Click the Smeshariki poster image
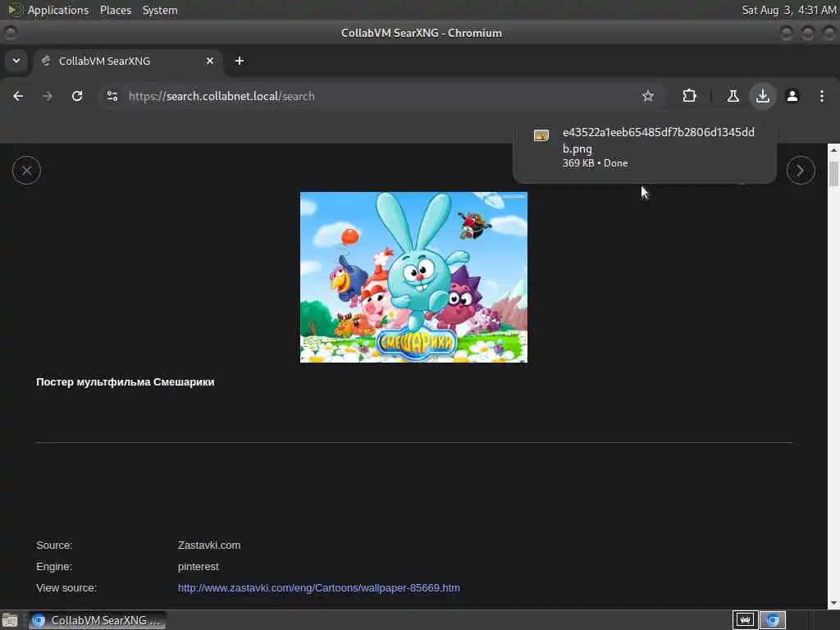 pyautogui.click(x=413, y=277)
